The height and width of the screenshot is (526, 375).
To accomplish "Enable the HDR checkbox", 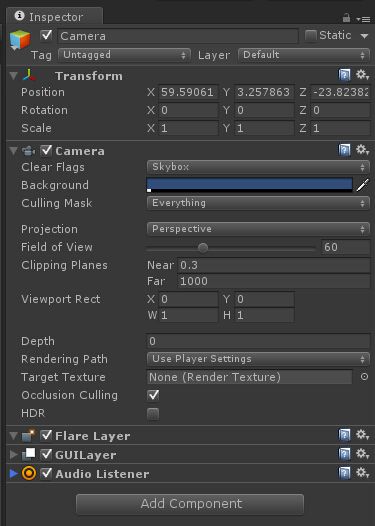I will [x=153, y=413].
